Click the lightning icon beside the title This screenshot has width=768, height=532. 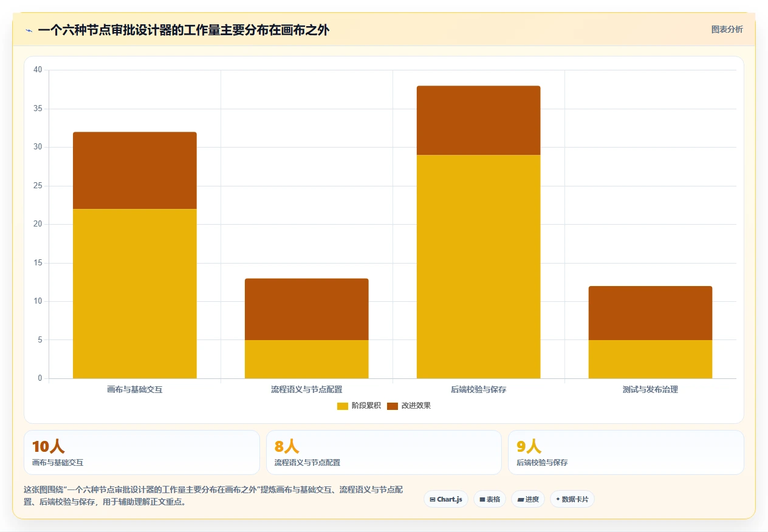click(29, 30)
